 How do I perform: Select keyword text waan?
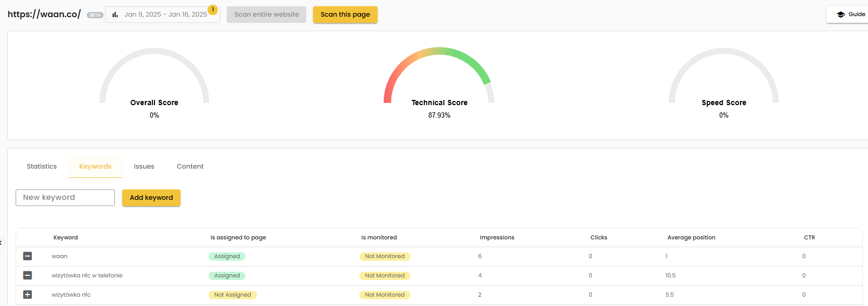(x=59, y=256)
